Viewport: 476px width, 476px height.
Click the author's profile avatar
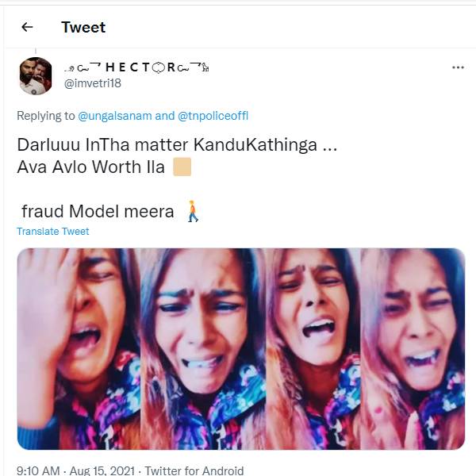[x=36, y=75]
